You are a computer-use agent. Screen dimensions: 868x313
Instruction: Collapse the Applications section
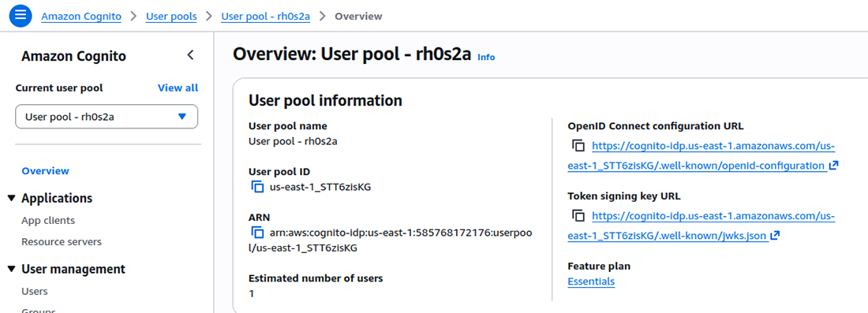click(12, 199)
